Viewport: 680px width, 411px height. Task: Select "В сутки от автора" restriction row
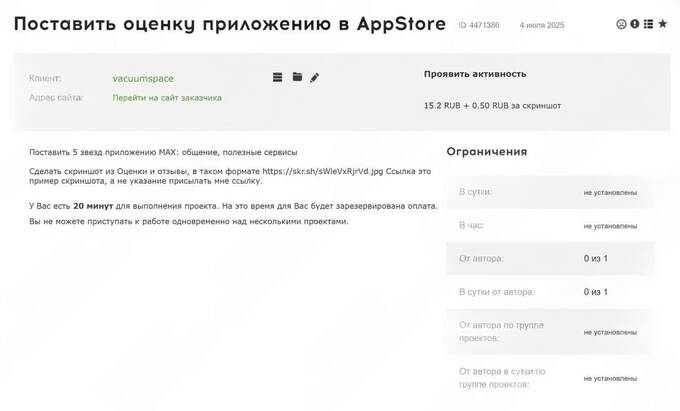pyautogui.click(x=551, y=292)
